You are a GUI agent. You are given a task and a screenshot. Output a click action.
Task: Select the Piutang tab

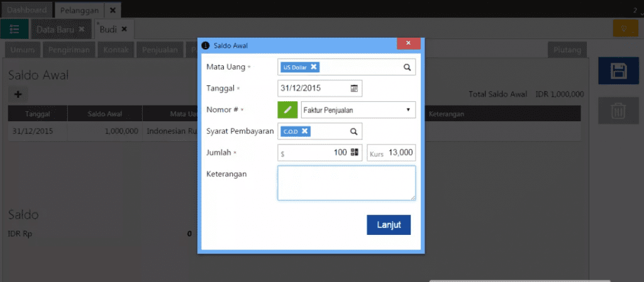pyautogui.click(x=567, y=50)
